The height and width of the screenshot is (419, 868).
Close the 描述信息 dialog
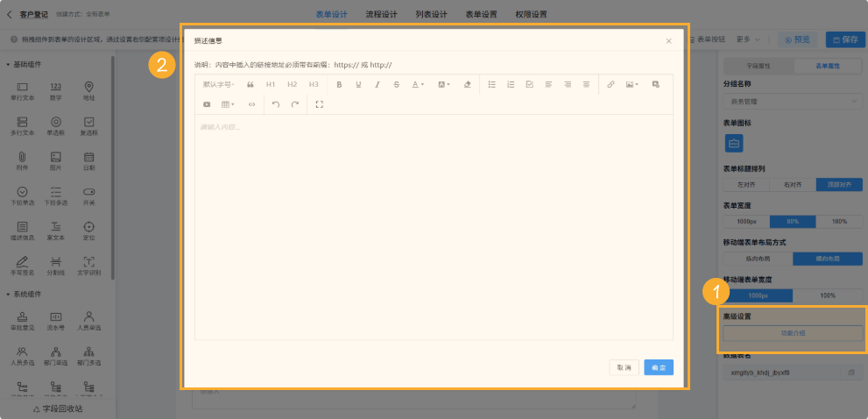pos(668,41)
